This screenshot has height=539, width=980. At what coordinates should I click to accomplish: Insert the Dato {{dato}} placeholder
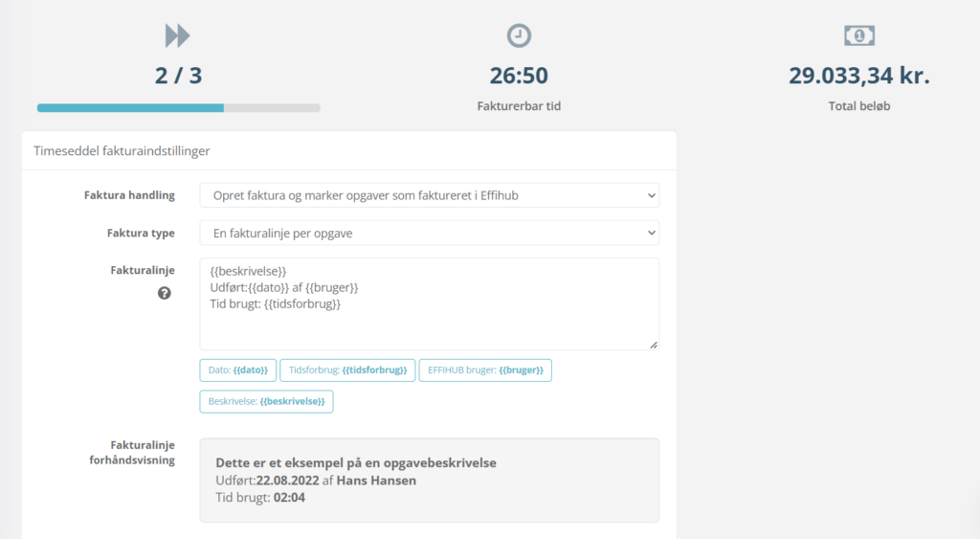coord(237,371)
